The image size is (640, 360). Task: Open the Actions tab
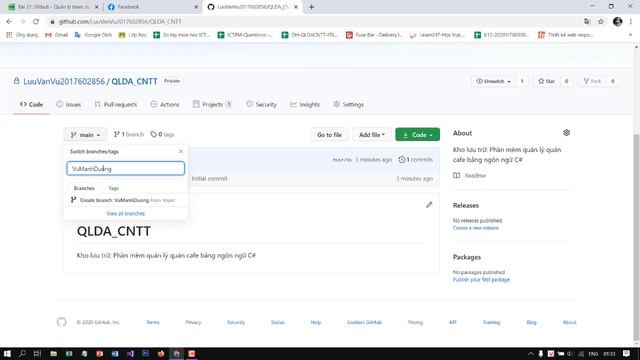[165, 104]
